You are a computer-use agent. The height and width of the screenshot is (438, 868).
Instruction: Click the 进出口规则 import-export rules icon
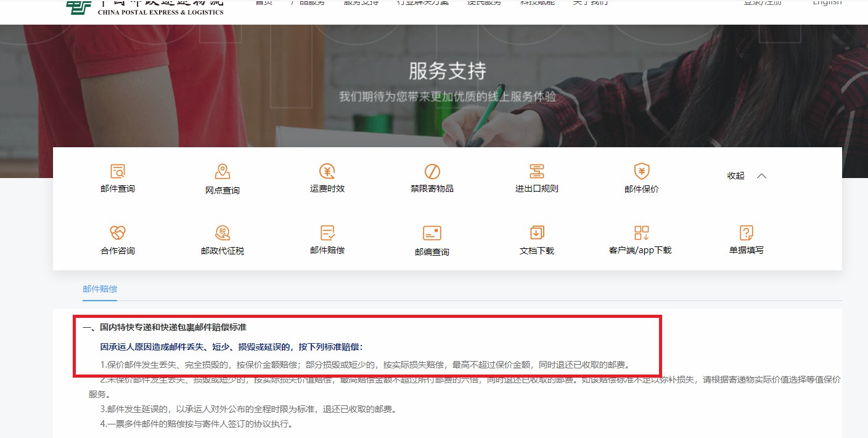click(x=537, y=171)
